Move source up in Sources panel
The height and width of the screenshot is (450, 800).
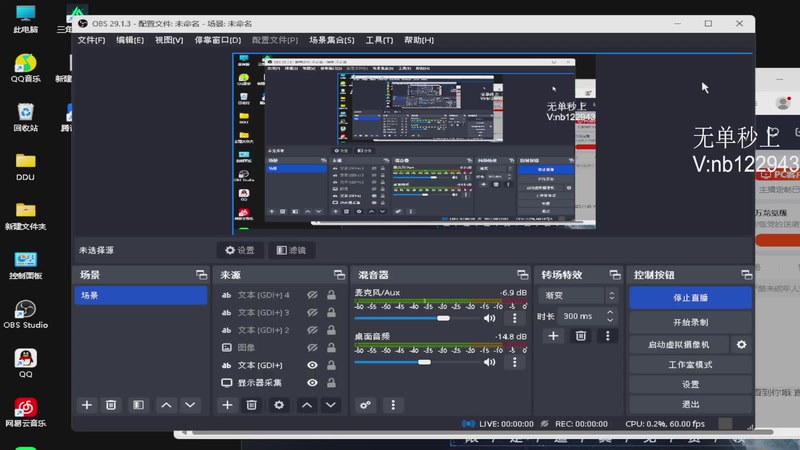[307, 405]
